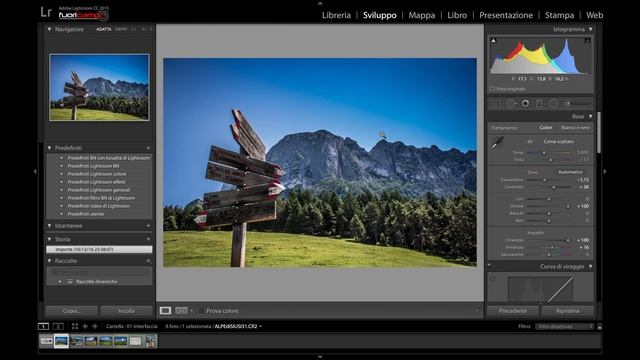Viewport: 640px width, 360px height.
Task: Collapse the Raccolte panel
Action: 49,261
